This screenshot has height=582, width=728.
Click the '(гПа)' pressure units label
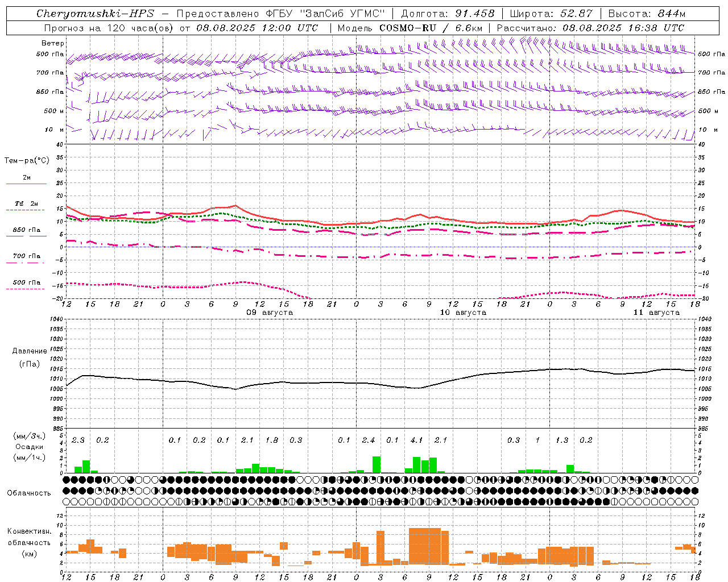29,364
